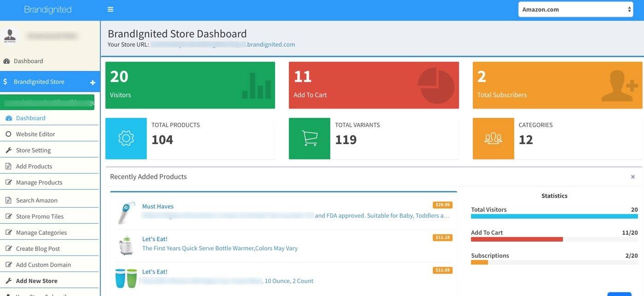644x296 pixels.
Task: Click the $11.19 price tag
Action: (x=443, y=238)
